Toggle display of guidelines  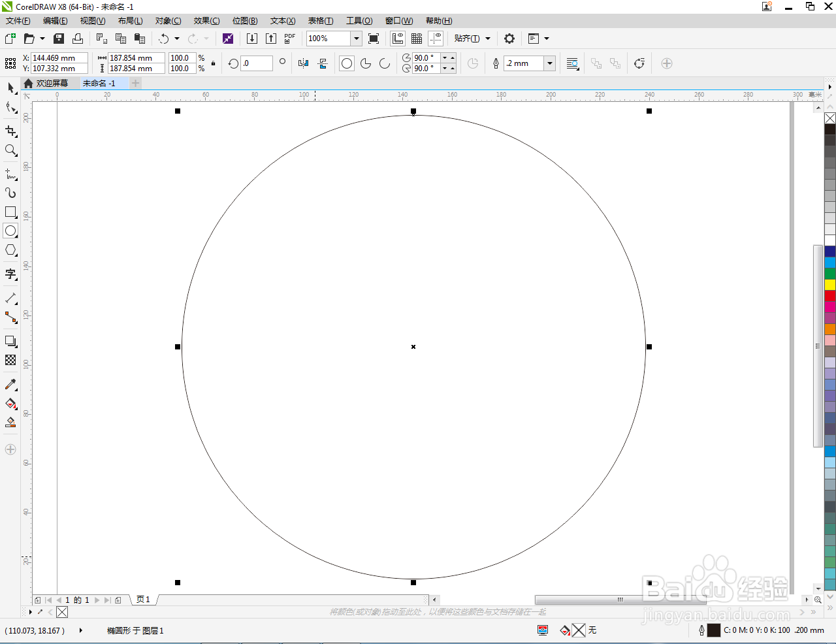coord(436,39)
